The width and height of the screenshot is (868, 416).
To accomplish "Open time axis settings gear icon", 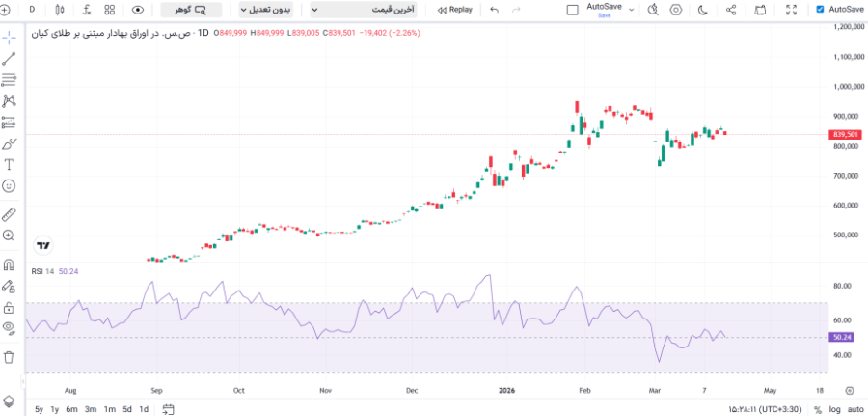I will 850,391.
